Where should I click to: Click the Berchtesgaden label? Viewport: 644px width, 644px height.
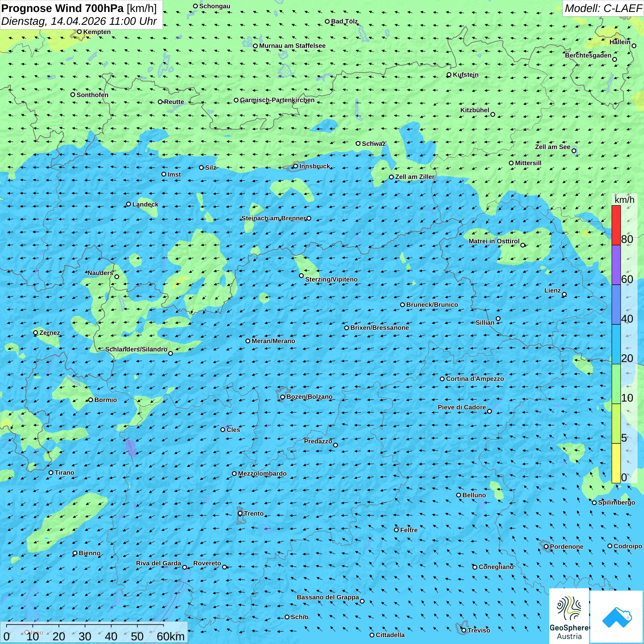(x=588, y=55)
